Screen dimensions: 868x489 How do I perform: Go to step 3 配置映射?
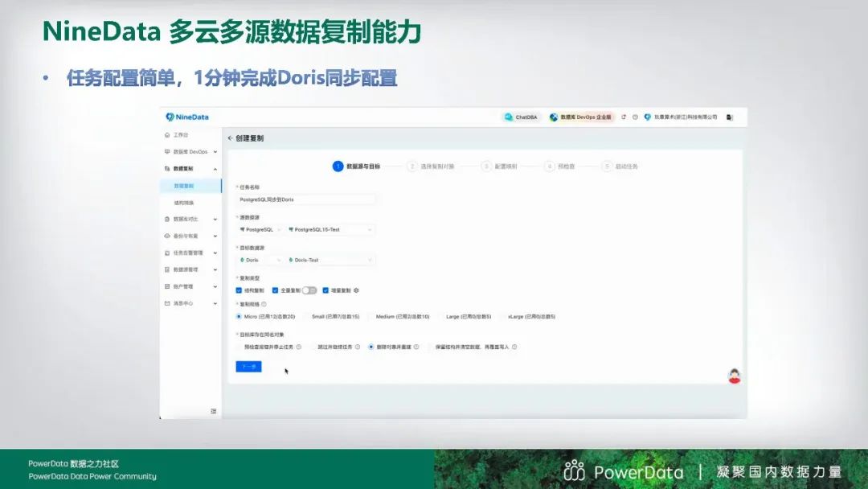point(499,166)
